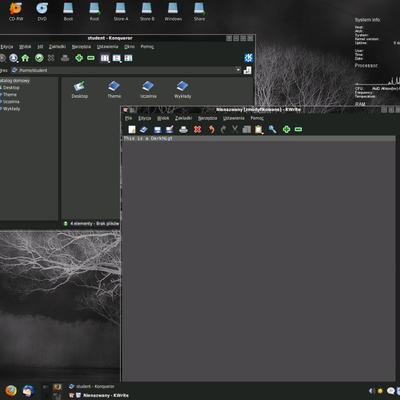Launch Thunderbird from the taskbar
Screen dimensions: 400x400
(x=28, y=391)
